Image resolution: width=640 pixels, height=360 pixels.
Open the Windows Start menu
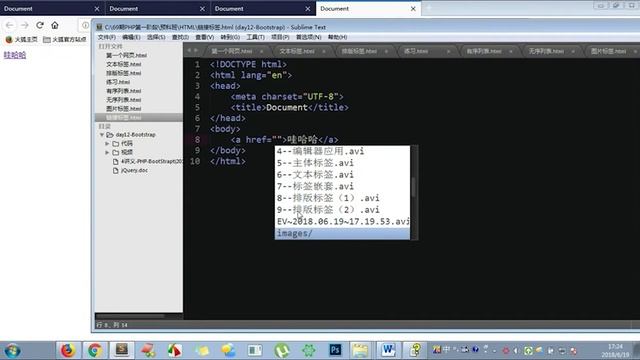coord(13,351)
